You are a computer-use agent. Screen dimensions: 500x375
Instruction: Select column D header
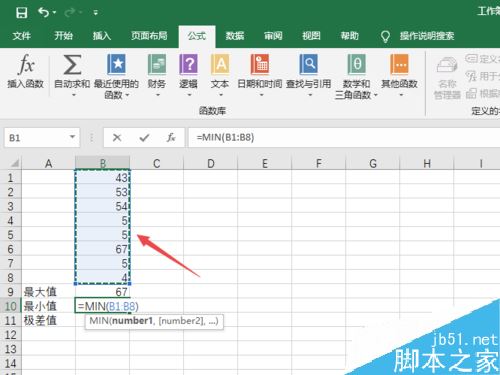pyautogui.click(x=210, y=163)
